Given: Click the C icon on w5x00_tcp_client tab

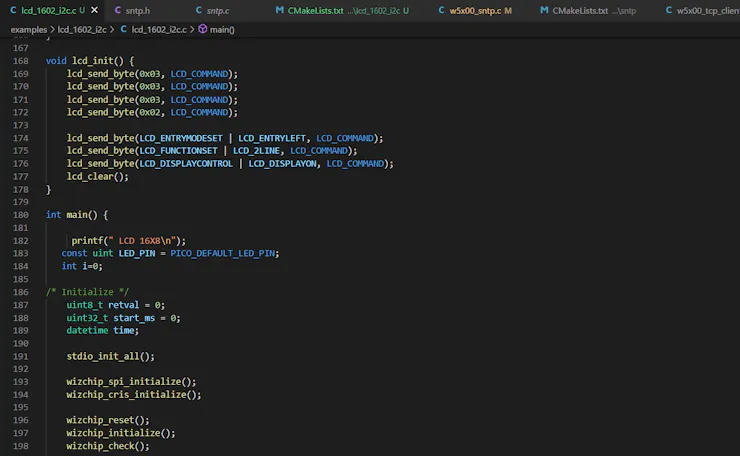Looking at the screenshot, I should coord(669,10).
